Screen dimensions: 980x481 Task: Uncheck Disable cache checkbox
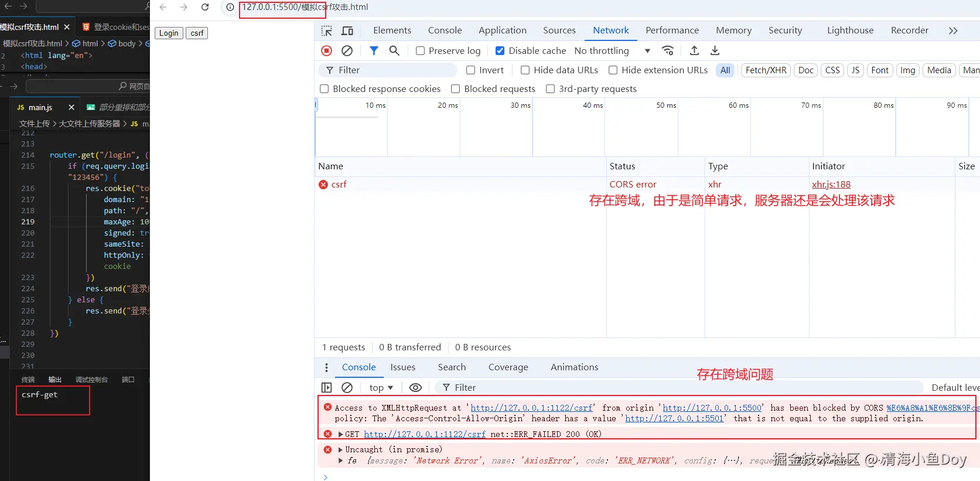(500, 51)
